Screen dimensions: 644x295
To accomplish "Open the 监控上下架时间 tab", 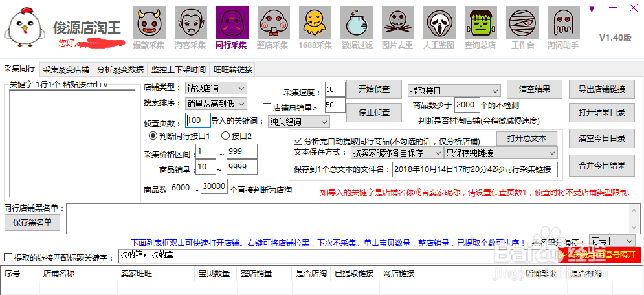I will [178, 69].
